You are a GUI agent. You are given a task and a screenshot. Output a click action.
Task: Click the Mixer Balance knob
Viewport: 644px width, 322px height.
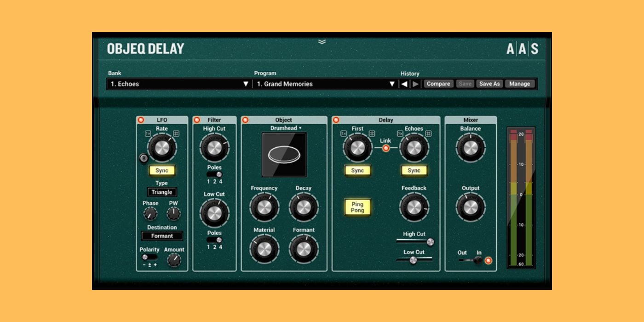click(470, 148)
